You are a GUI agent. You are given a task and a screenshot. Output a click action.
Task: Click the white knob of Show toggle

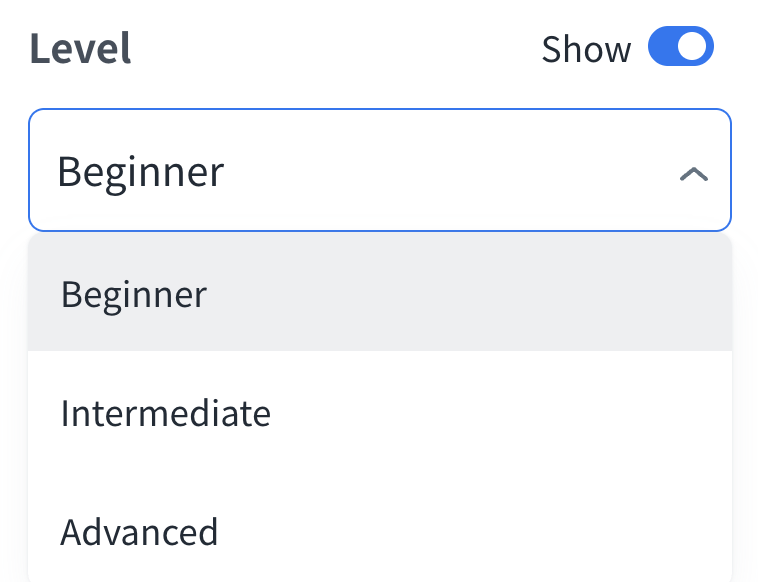tap(694, 47)
